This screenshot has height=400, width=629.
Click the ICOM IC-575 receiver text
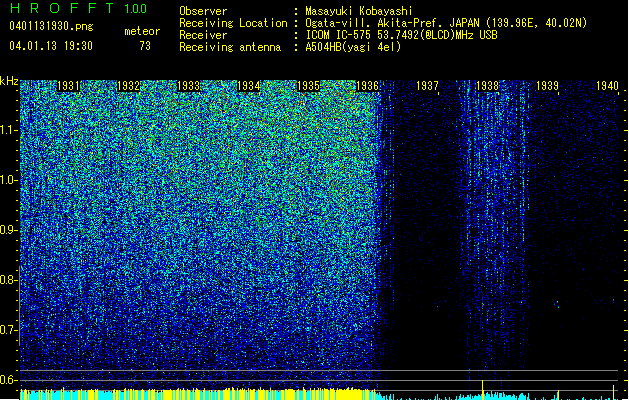(x=401, y=35)
